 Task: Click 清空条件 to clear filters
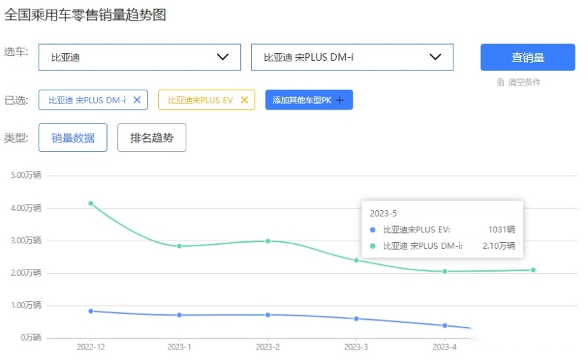tap(525, 83)
